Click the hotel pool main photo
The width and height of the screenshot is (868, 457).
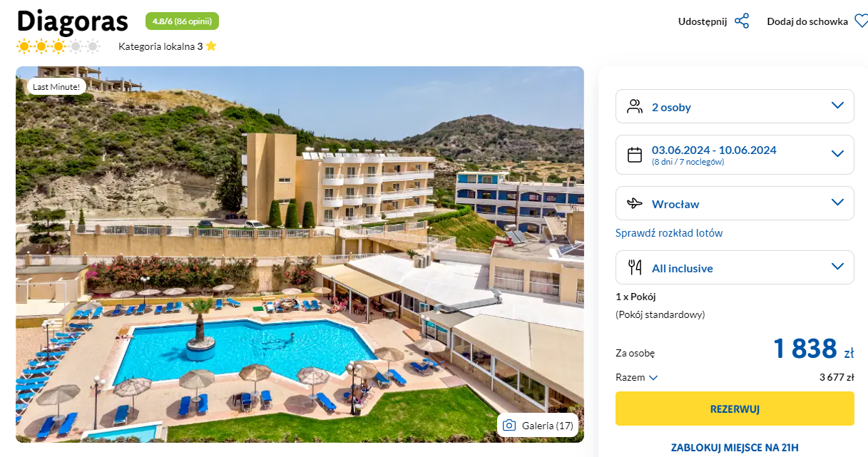300,255
